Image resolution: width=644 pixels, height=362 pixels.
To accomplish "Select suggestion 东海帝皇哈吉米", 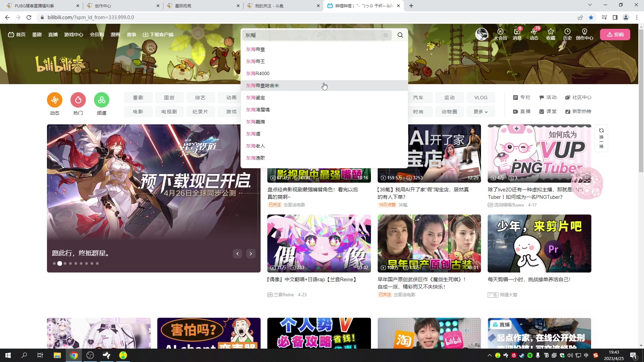I will coord(324,85).
